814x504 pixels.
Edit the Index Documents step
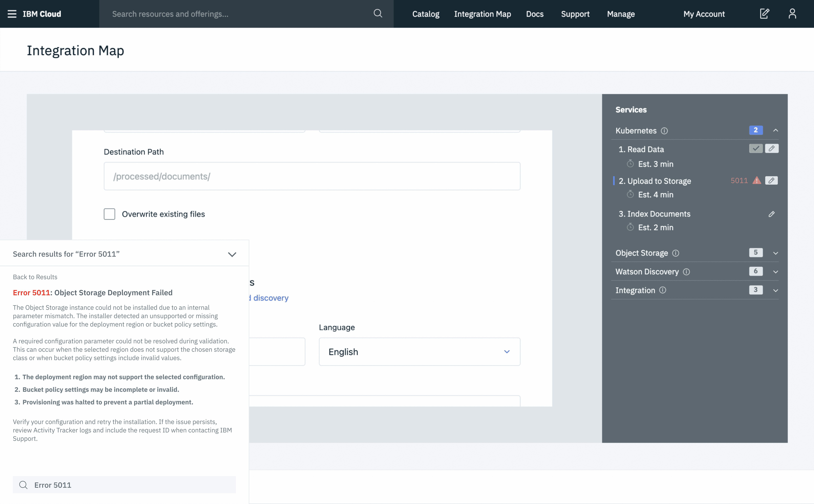772,214
